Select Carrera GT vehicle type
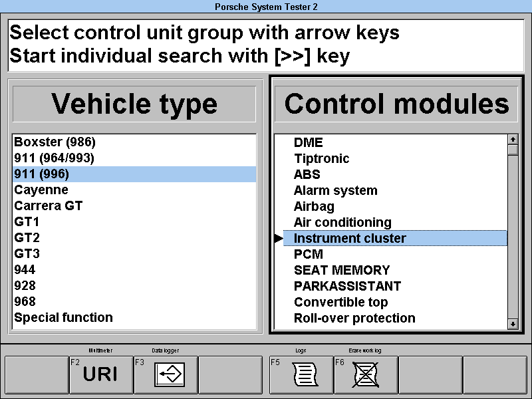Image resolution: width=532 pixels, height=399 pixels. 134,205
